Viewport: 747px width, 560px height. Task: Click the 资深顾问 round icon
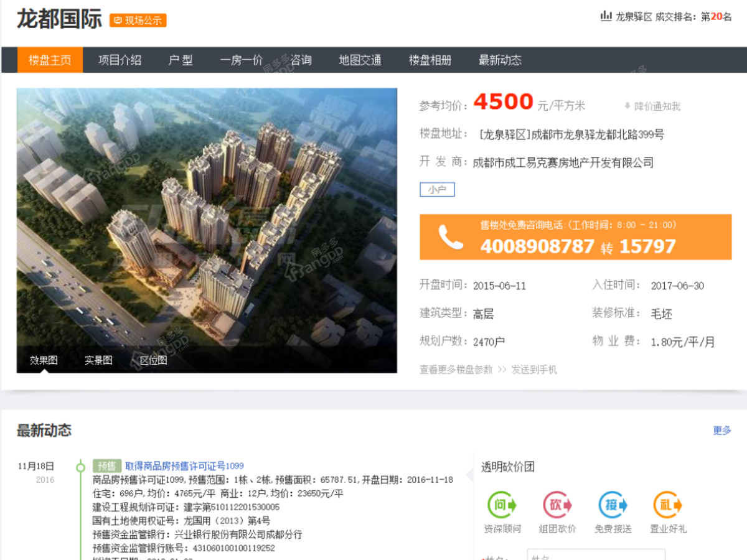[502, 505]
